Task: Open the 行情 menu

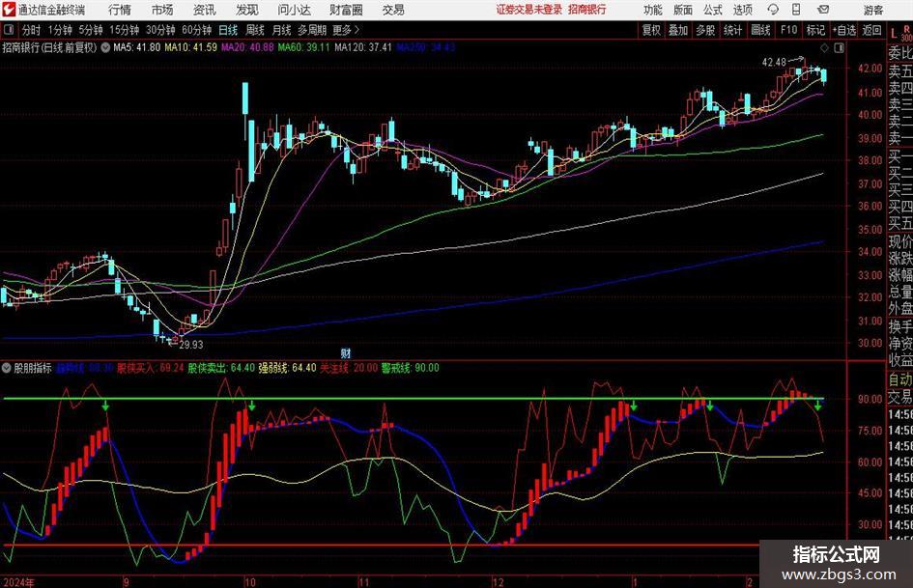Action: (x=120, y=10)
